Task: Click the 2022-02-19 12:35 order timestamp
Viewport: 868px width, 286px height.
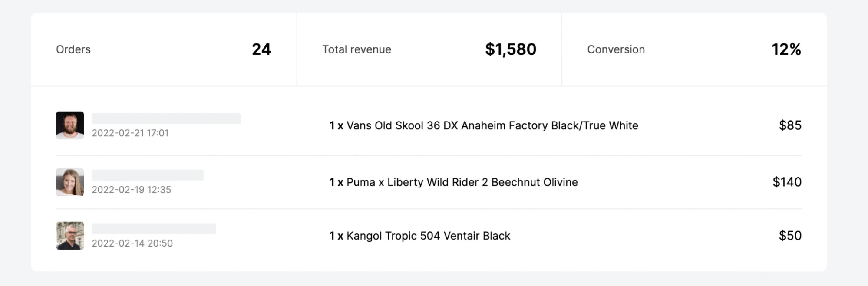Action: pyautogui.click(x=132, y=190)
